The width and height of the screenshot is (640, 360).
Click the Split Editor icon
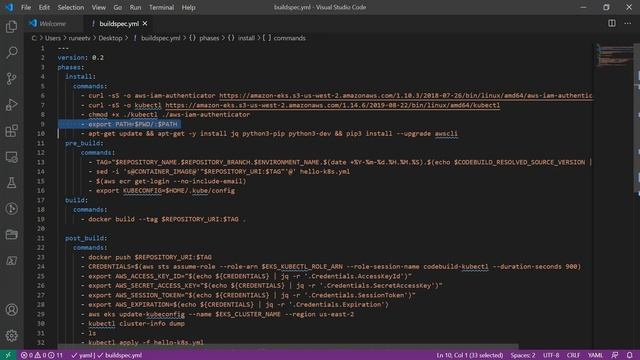pos(612,23)
